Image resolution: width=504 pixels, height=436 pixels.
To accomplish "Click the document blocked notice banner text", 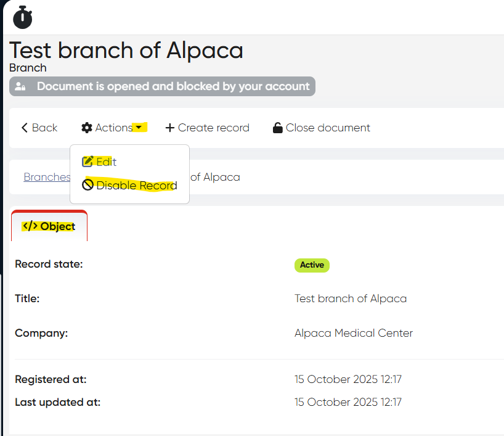I will [x=173, y=86].
